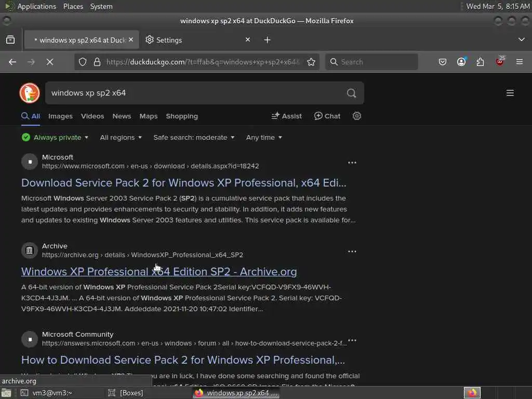Switch to News results
Screen dimensions: 532x399
pos(122,116)
